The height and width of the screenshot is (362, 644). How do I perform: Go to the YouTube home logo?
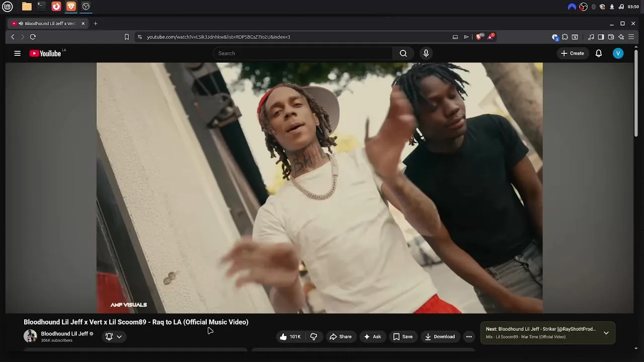click(x=46, y=53)
